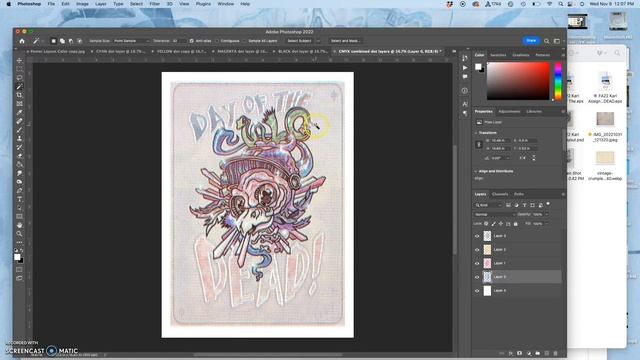Select the History Brush tool
This screenshot has width=640, height=360.
pos(19,147)
